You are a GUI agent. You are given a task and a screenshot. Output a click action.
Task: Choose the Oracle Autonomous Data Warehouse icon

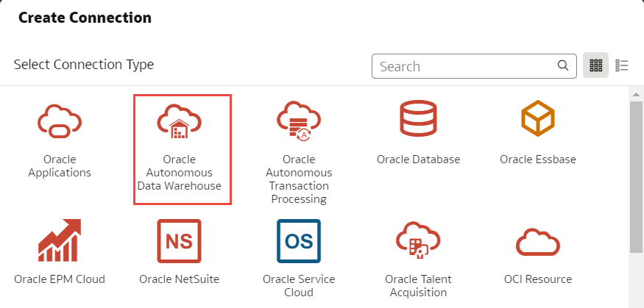click(x=180, y=121)
